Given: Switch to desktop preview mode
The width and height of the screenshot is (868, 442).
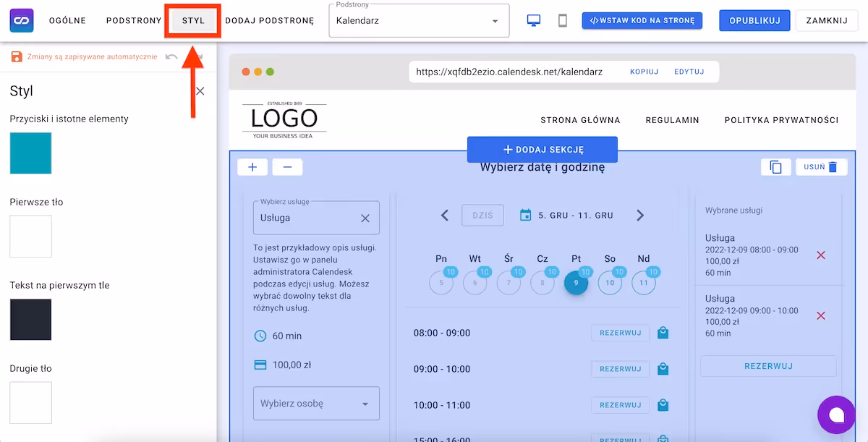Looking at the screenshot, I should [x=534, y=21].
